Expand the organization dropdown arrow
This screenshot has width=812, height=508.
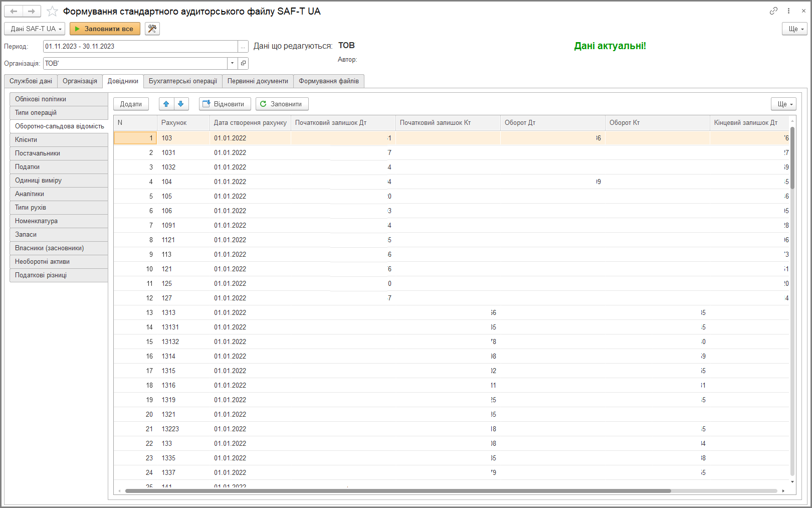coord(232,63)
